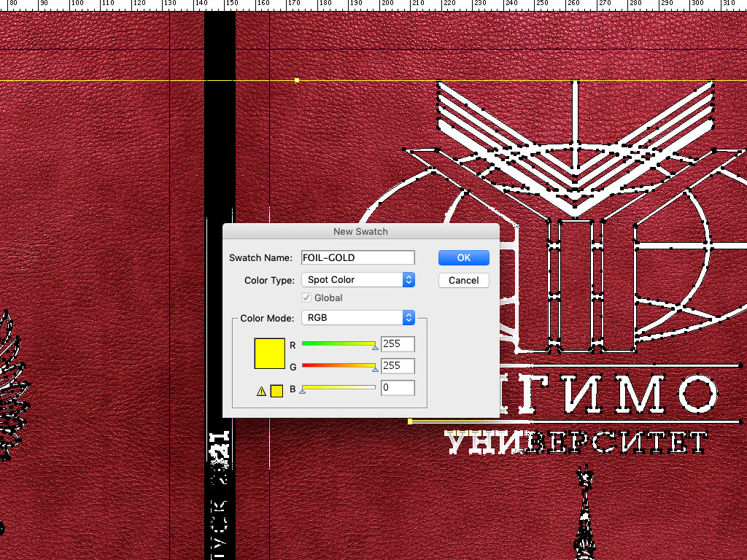Click OK to create the swatch
This screenshot has height=560, width=747.
coord(463,257)
